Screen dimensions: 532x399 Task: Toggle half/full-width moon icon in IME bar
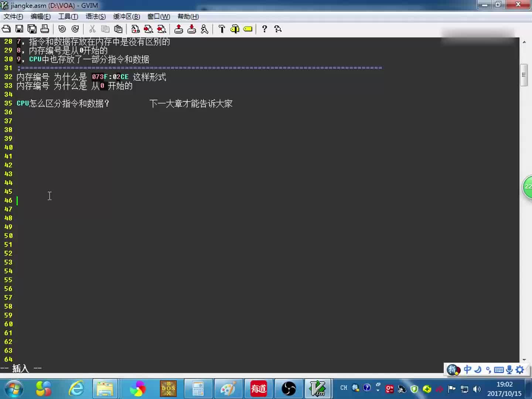[478, 369]
